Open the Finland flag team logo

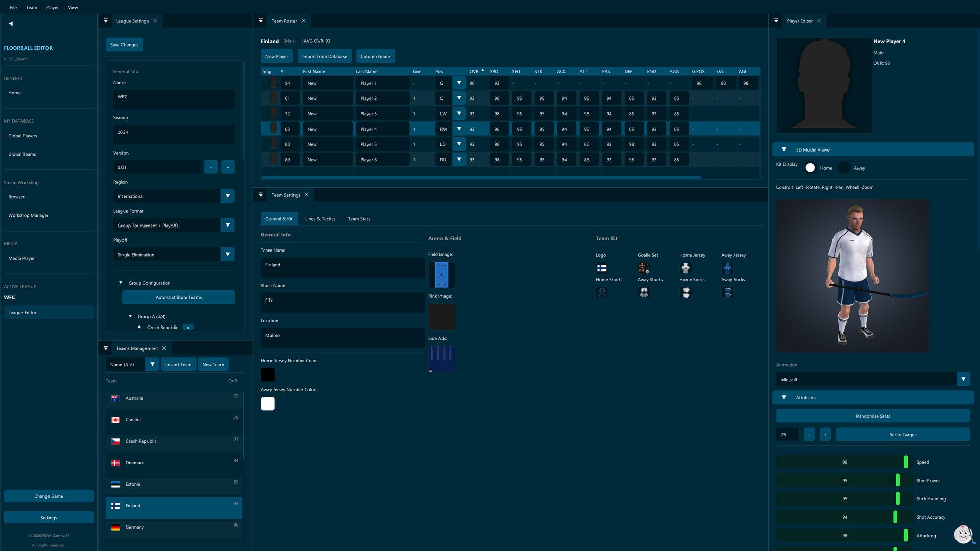pyautogui.click(x=602, y=268)
